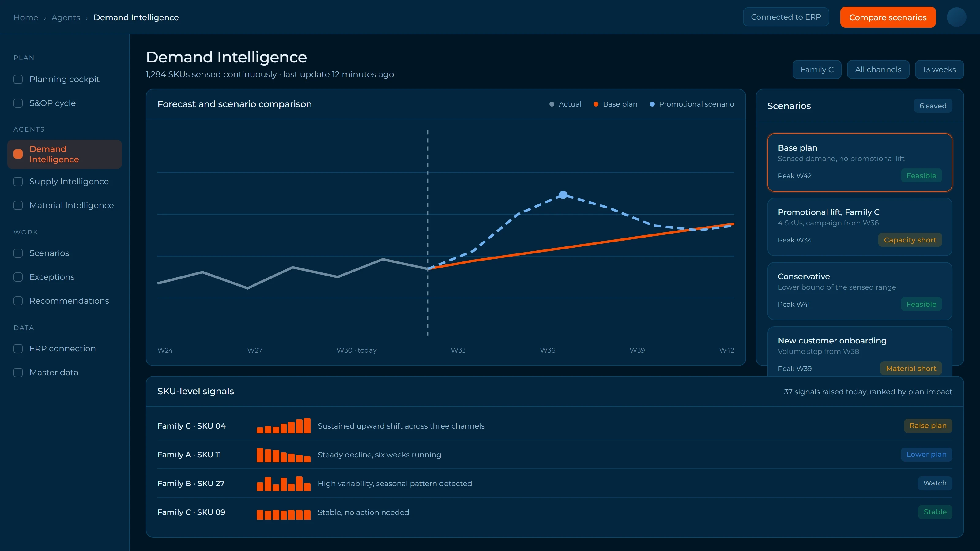Select the Promotional lift, Family C card
This screenshot has height=551, width=980.
click(x=860, y=227)
